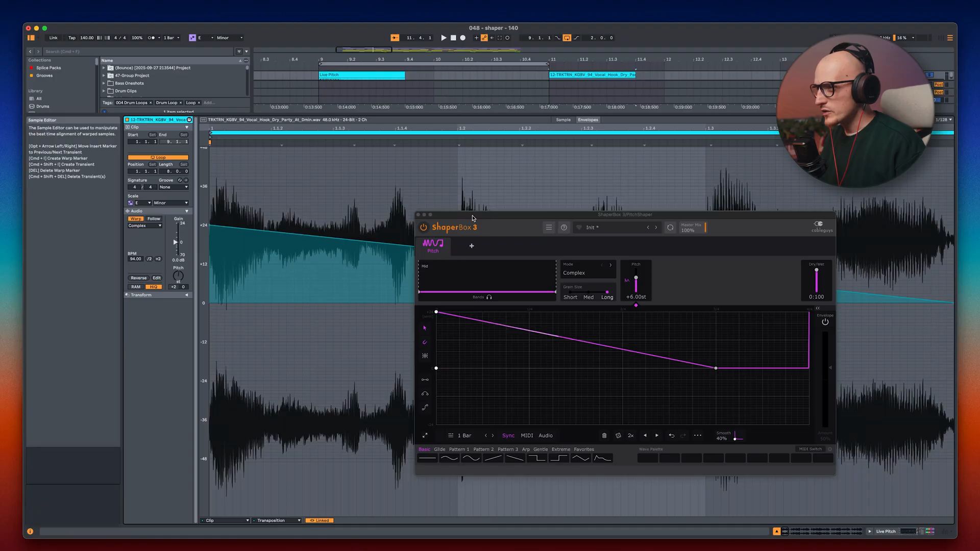This screenshot has height=551, width=980.
Task: Switch to the Glide preset tab
Action: click(x=439, y=449)
